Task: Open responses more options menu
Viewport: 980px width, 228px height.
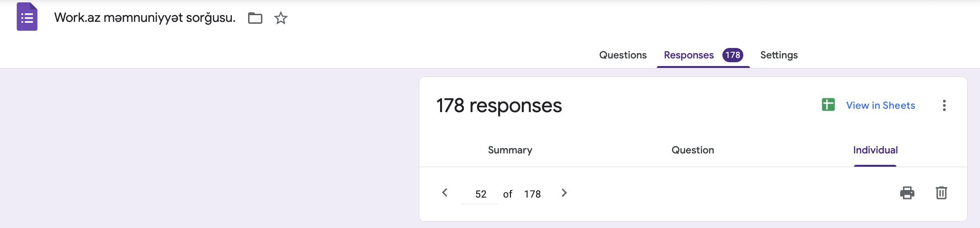Action: point(944,105)
